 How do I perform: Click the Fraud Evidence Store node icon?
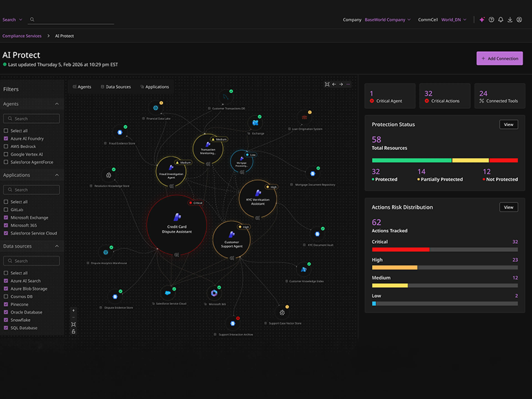(120, 132)
